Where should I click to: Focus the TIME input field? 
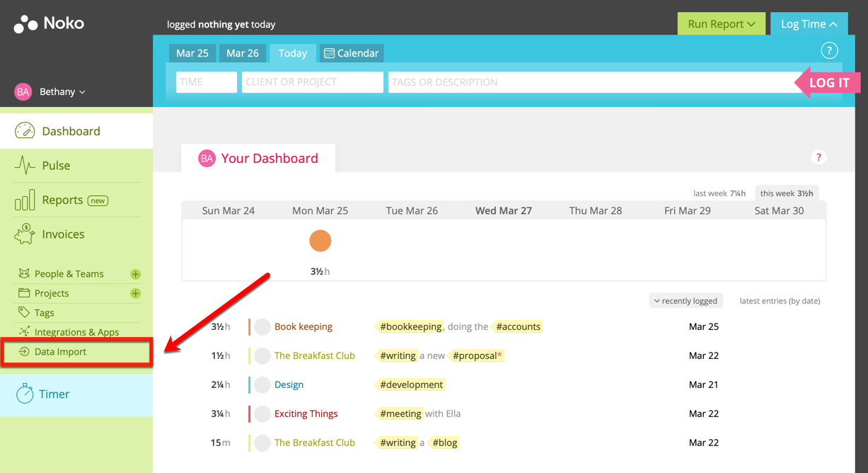(207, 82)
